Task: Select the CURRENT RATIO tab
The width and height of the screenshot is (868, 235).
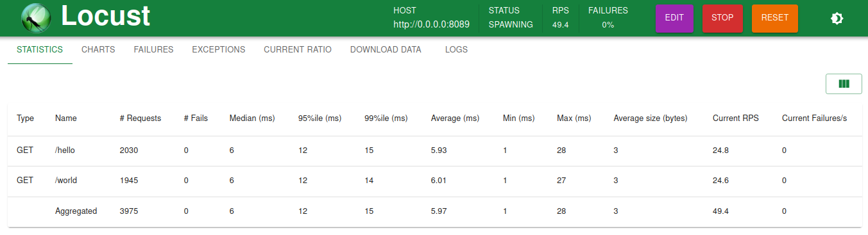Action: click(298, 49)
